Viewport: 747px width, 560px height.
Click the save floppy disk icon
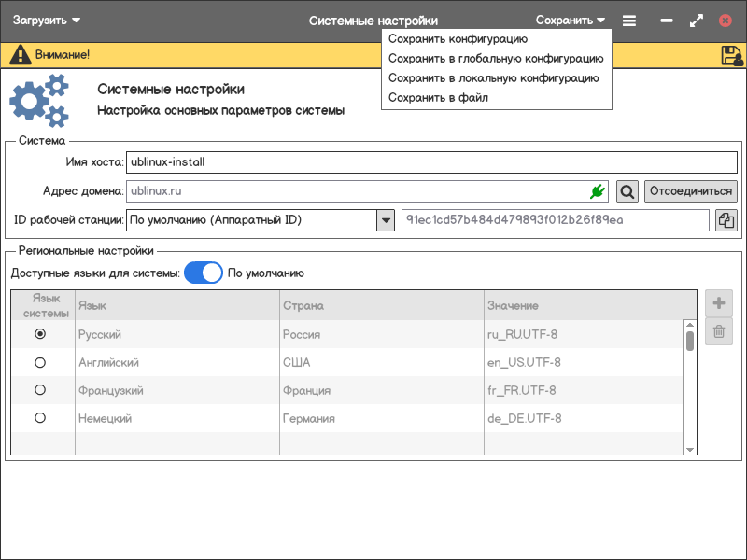point(732,55)
